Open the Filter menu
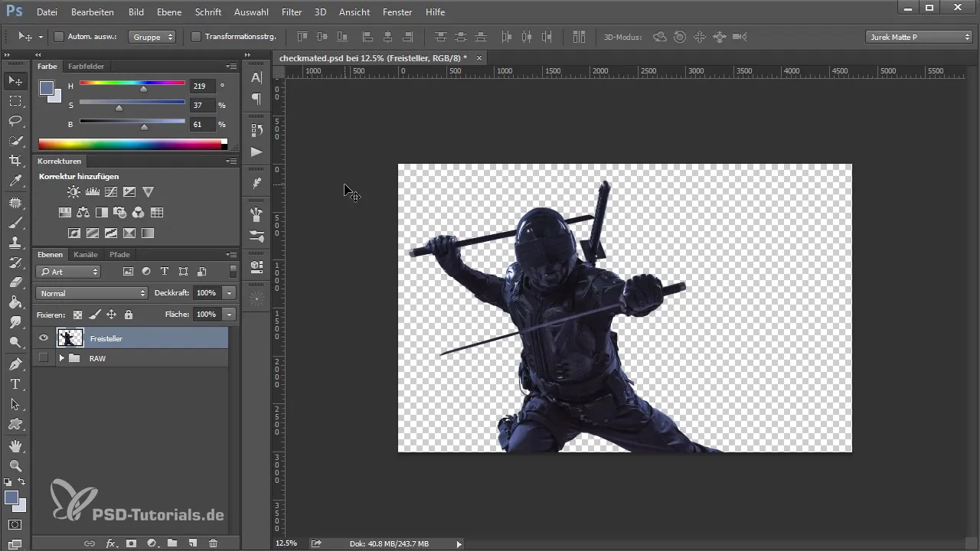 click(x=291, y=12)
